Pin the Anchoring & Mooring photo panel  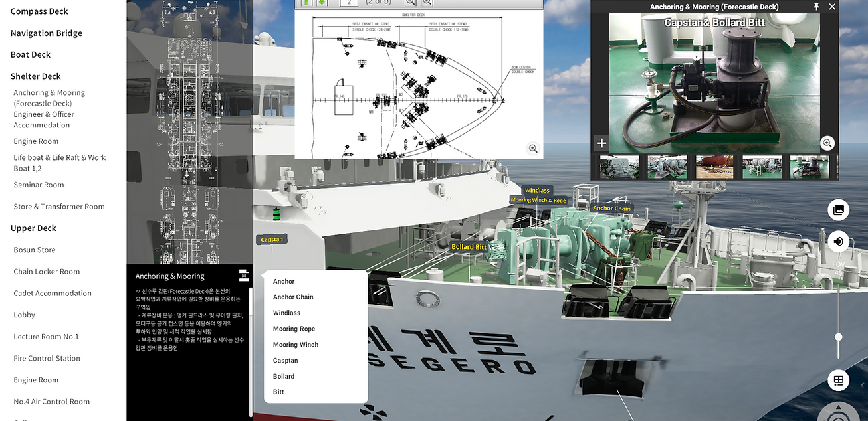[817, 7]
